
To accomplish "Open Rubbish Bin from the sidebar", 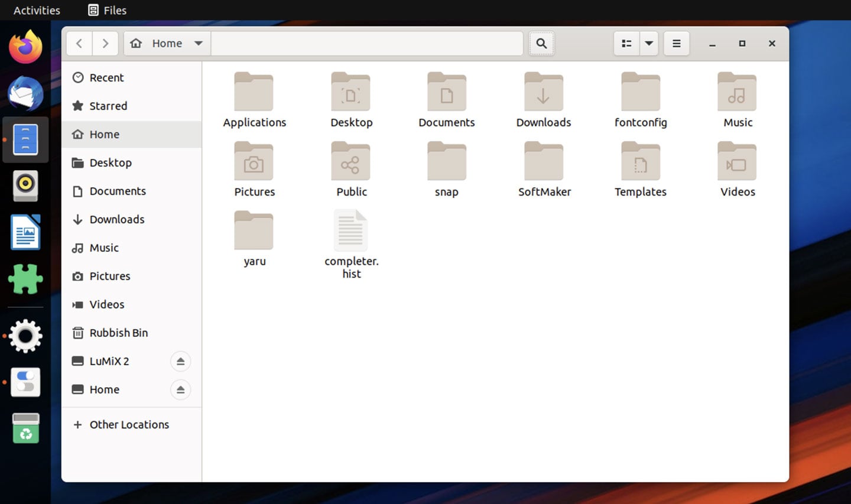I will pyautogui.click(x=131, y=333).
